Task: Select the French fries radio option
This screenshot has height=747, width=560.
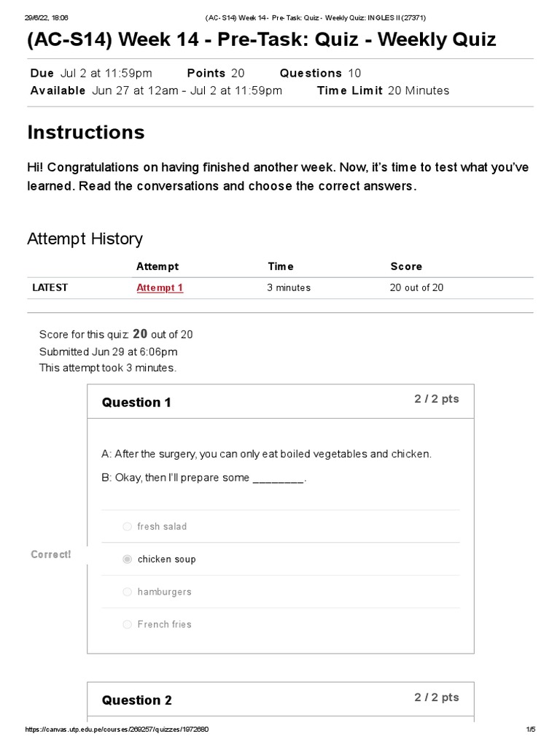Action: [127, 624]
